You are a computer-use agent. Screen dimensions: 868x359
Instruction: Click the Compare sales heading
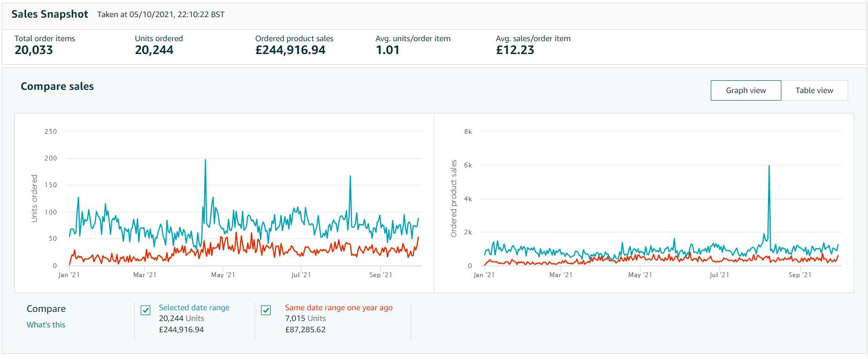57,86
